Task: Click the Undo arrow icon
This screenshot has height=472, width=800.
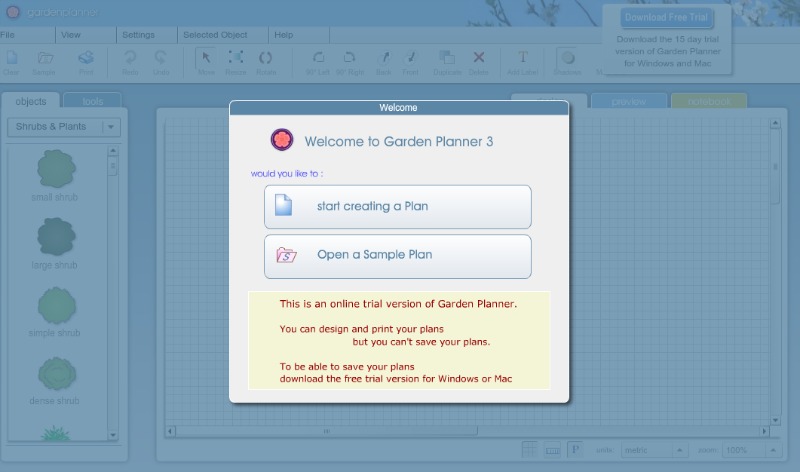Action: 161,58
